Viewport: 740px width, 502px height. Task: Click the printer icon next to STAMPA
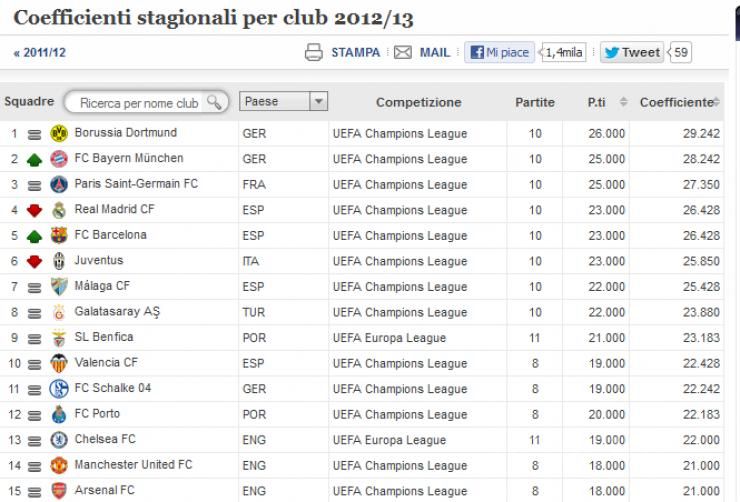[314, 52]
